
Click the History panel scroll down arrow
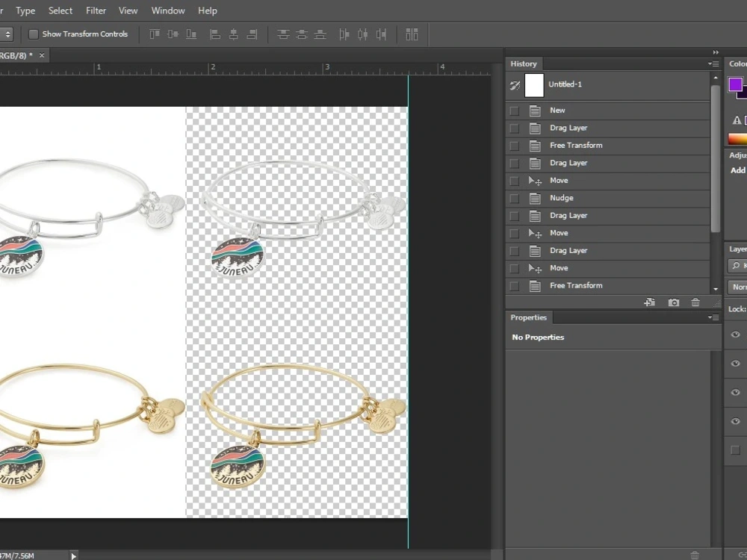(715, 289)
